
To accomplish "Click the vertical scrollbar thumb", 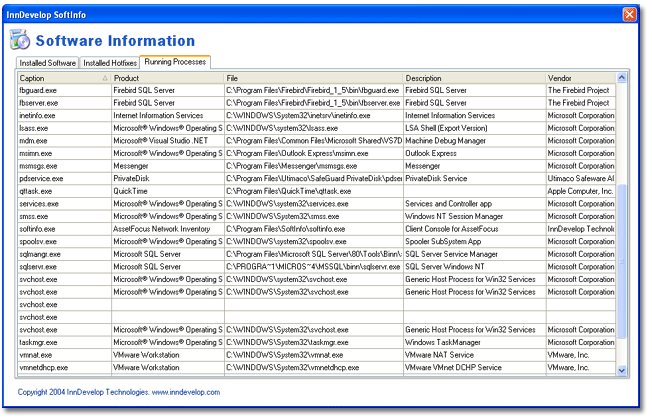I will (622, 261).
